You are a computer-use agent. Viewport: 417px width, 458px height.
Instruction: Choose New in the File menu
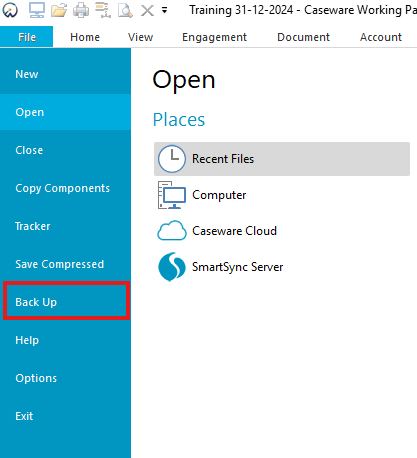(x=65, y=74)
